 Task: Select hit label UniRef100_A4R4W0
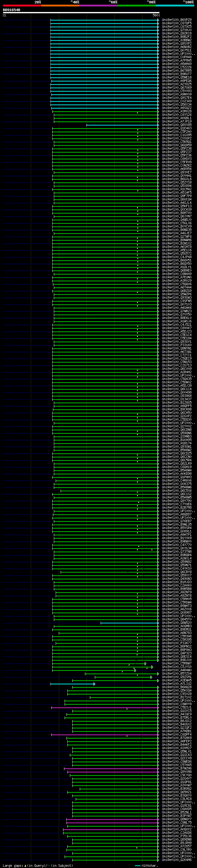(177, 670)
